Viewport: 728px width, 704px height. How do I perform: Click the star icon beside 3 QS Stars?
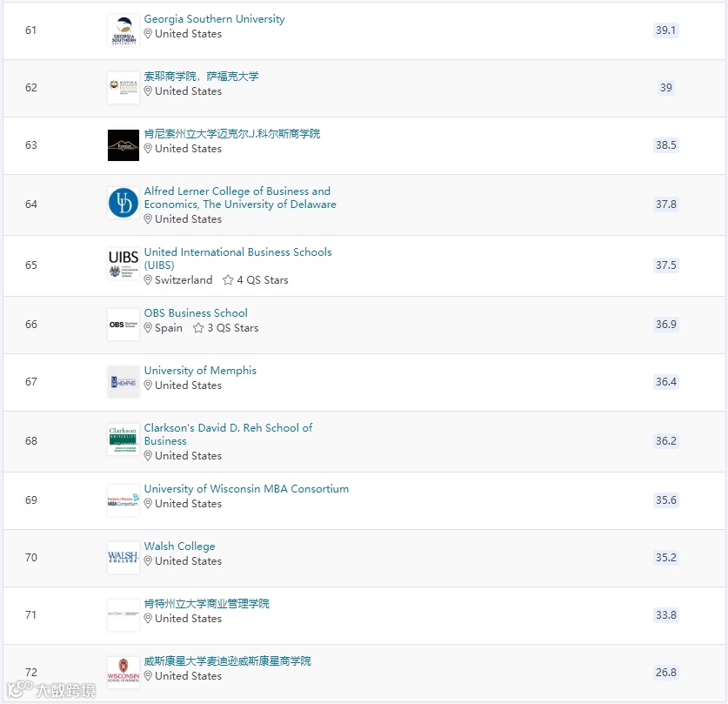coord(198,328)
